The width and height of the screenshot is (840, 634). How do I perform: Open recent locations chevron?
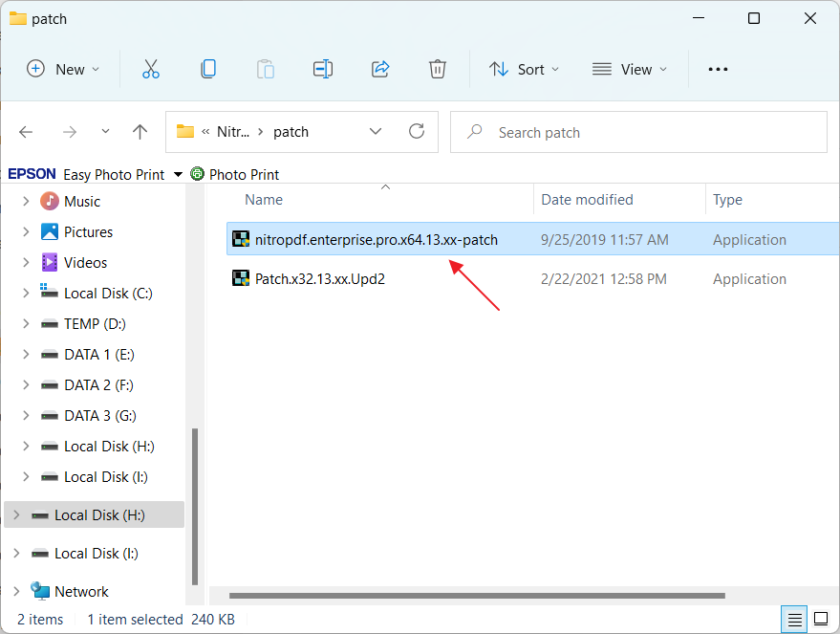pos(105,131)
